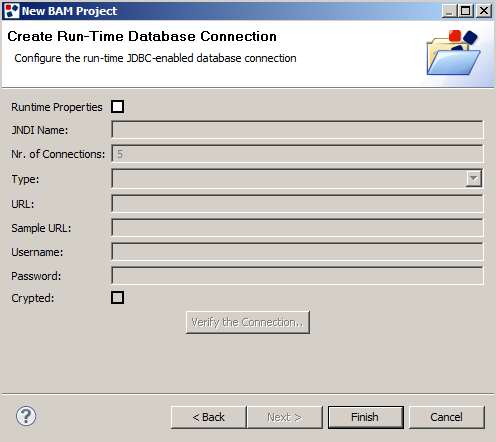Toggle the Crypted checkbox
The image size is (496, 442).
[x=117, y=298]
